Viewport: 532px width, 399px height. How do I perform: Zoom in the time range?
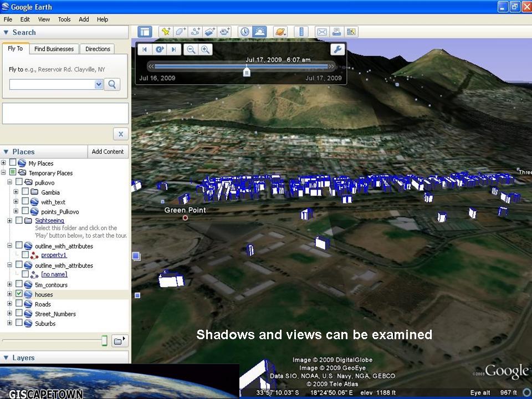tap(205, 49)
